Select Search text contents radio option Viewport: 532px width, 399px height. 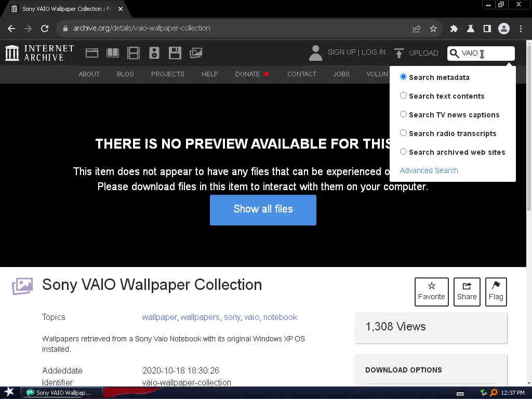[x=403, y=96]
